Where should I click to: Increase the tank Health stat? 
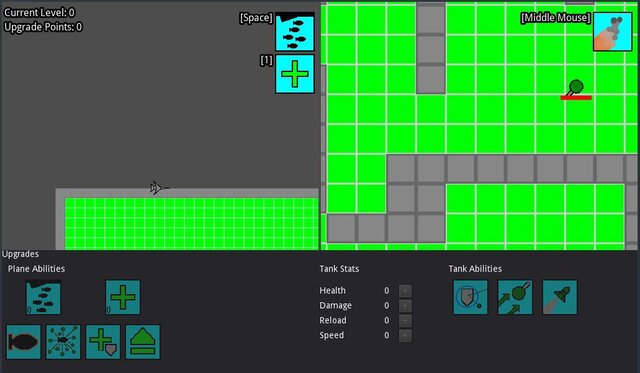pyautogui.click(x=405, y=291)
